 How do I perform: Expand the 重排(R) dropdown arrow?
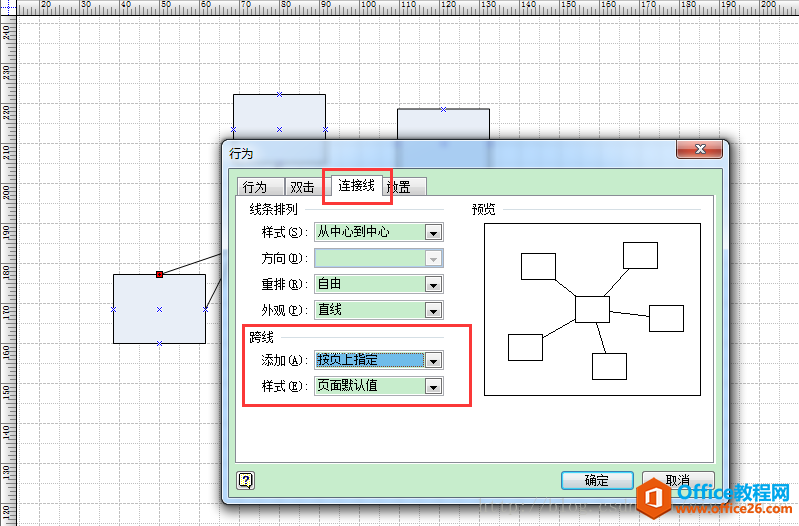coord(433,284)
